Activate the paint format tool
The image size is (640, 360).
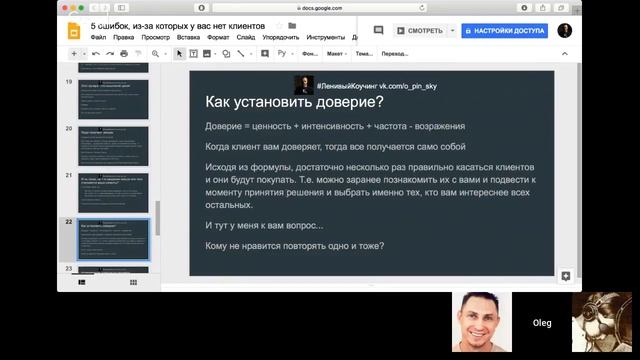138,53
